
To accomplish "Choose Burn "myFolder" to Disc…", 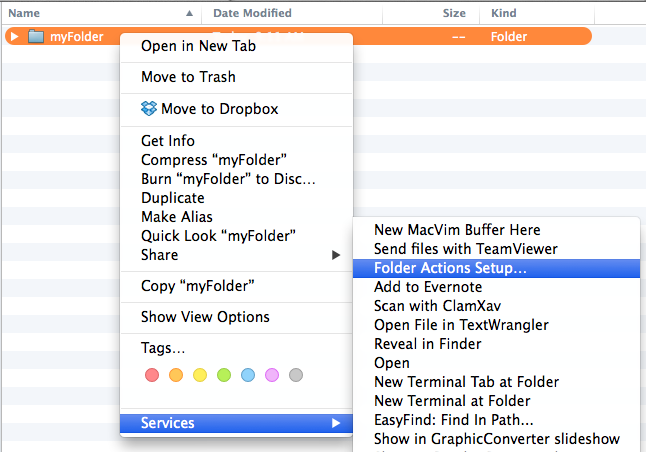I will click(x=236, y=179).
